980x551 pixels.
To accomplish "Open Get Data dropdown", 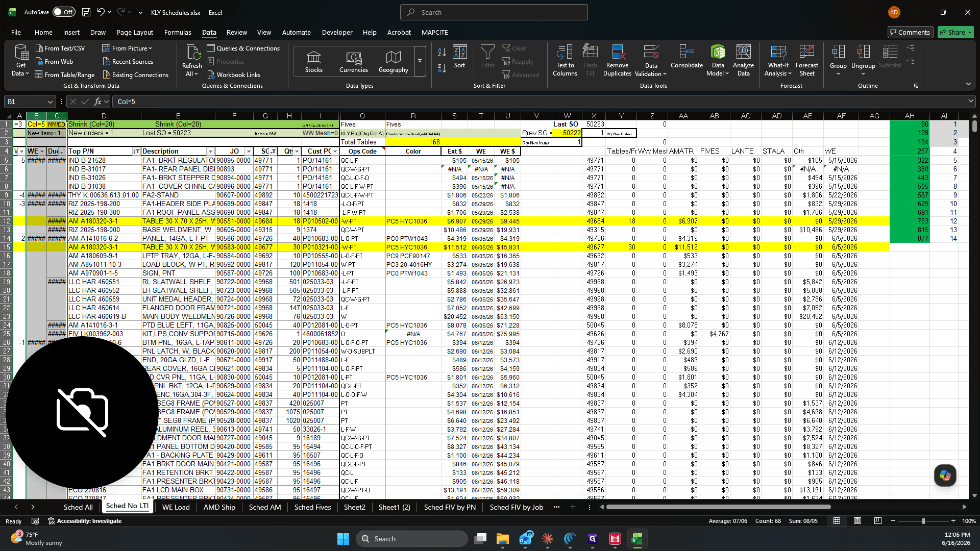I will 20,60.
